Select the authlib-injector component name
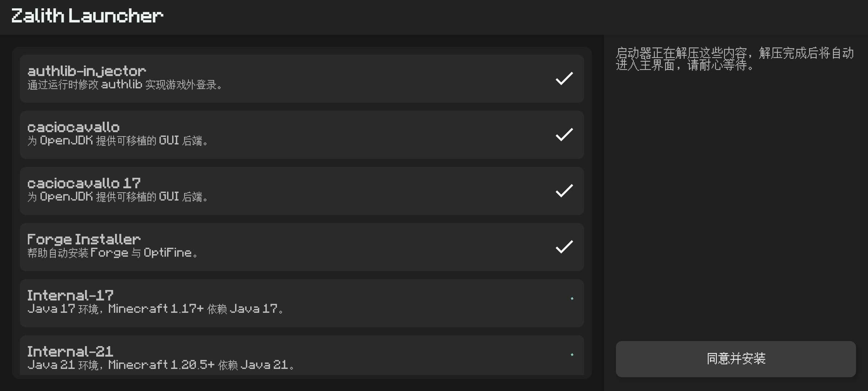Image resolution: width=868 pixels, height=391 pixels. 87,71
